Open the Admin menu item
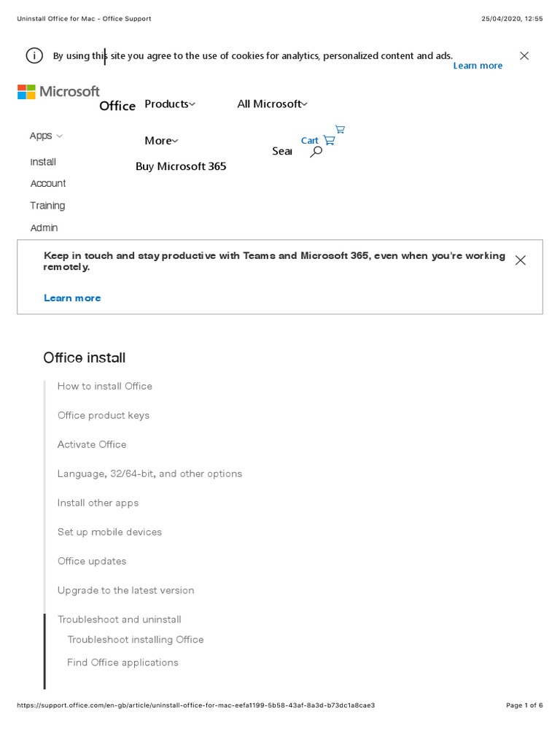This screenshot has height=747, width=560. tap(44, 228)
